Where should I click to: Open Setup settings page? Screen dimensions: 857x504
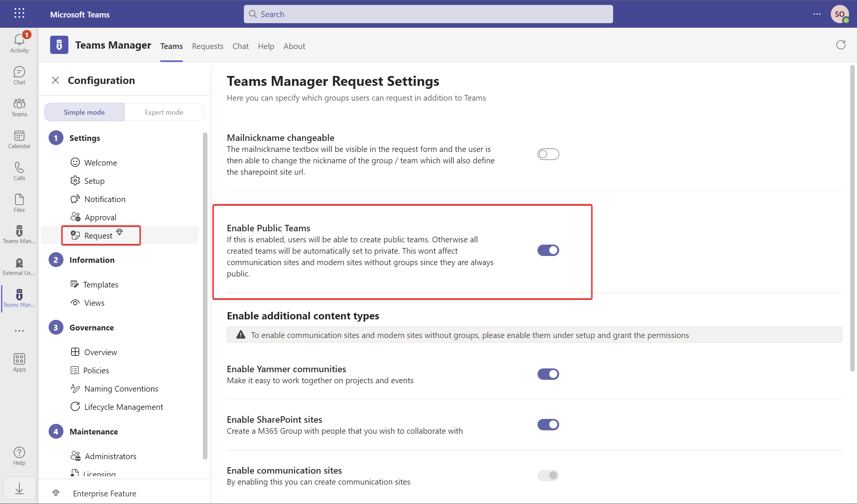point(87,181)
